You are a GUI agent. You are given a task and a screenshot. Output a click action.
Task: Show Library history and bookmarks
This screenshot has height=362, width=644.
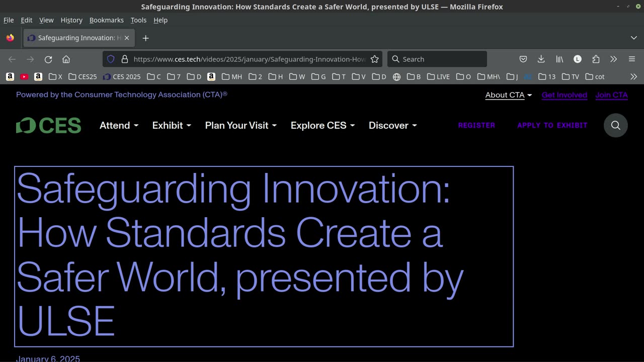pyautogui.click(x=559, y=59)
